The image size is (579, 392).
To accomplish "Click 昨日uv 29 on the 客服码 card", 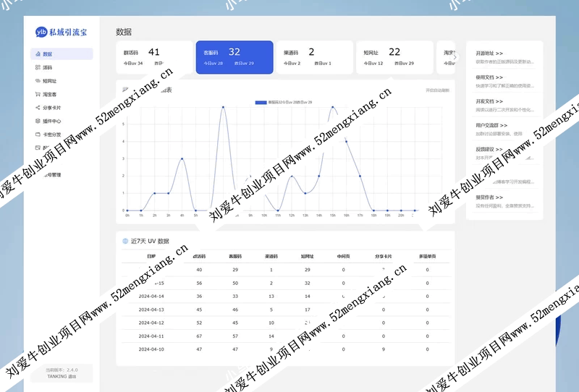I will point(244,64).
